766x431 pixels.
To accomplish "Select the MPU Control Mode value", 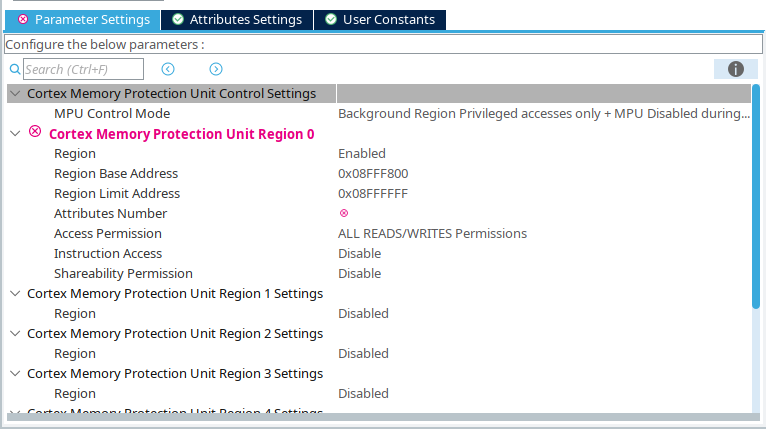I will pos(543,113).
